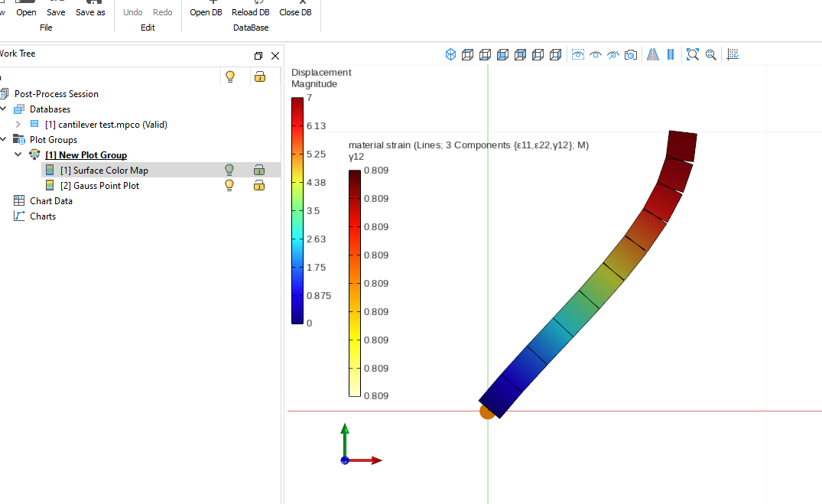Viewport: 822px width, 504px height.
Task: Collapse the Plot Groups tree node
Action: [x=4, y=139]
